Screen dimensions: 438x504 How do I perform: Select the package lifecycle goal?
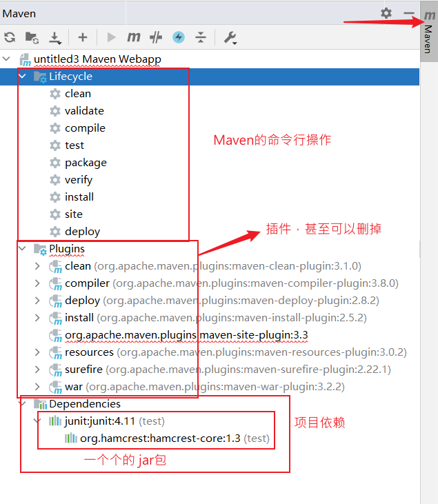pyautogui.click(x=86, y=163)
